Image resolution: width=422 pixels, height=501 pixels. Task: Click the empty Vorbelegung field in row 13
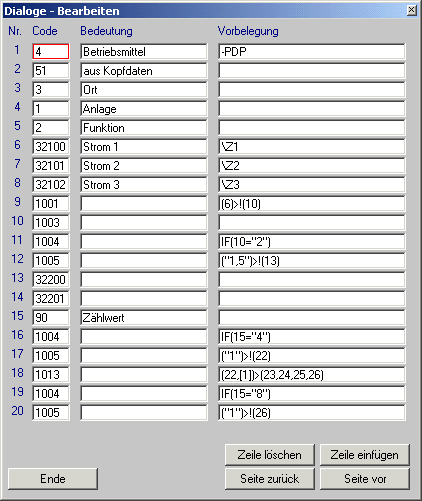(x=312, y=280)
